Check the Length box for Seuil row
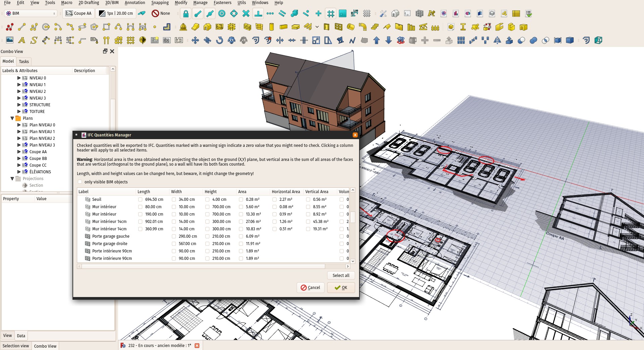 [140, 199]
